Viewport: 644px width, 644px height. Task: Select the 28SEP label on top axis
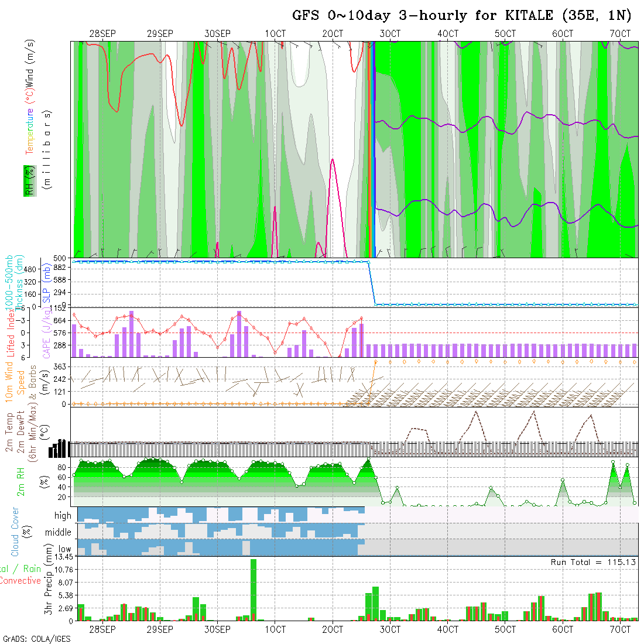tap(102, 34)
